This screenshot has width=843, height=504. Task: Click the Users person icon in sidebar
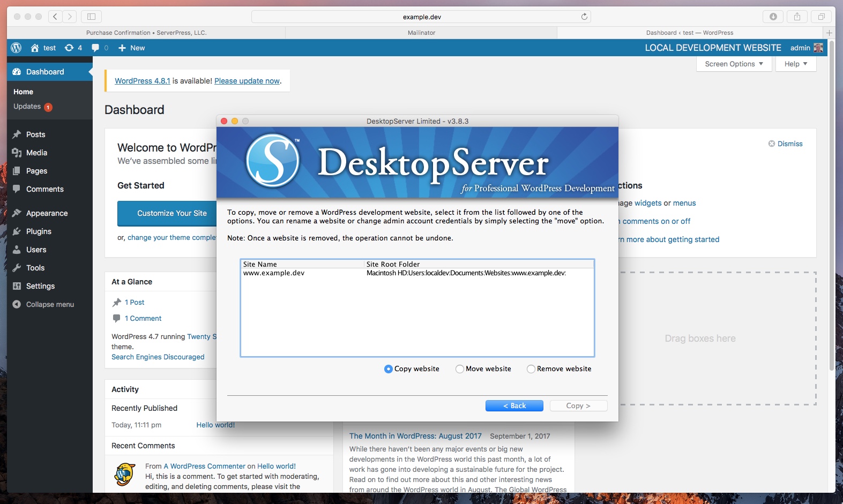[x=17, y=250]
